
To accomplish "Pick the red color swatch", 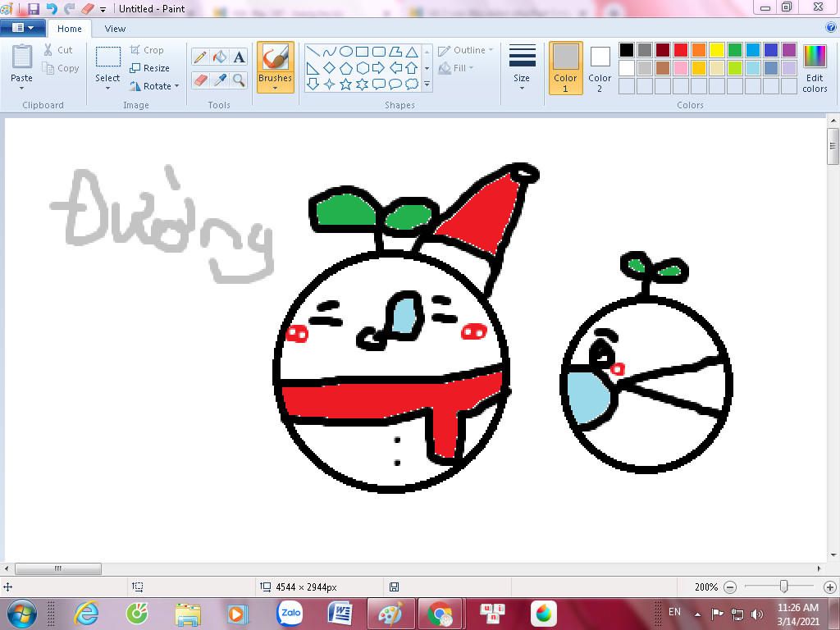I will 681,50.
